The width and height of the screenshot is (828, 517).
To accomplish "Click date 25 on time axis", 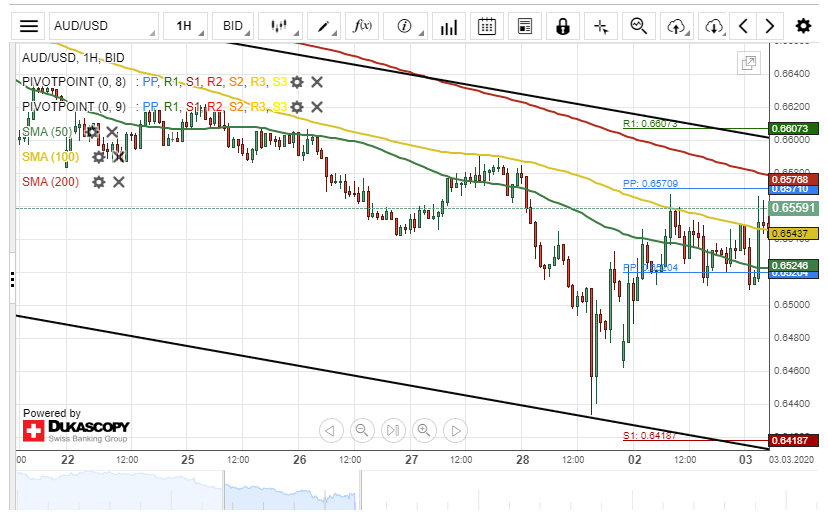I will 188,460.
